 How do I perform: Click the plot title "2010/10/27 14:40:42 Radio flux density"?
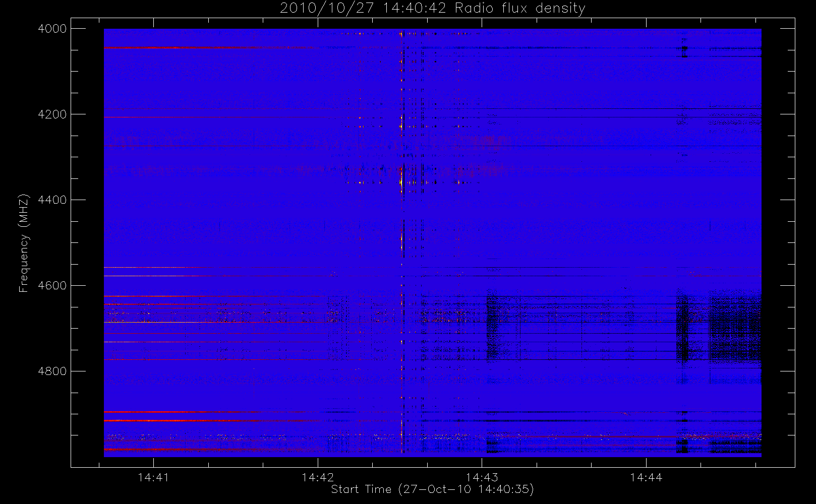tap(433, 9)
